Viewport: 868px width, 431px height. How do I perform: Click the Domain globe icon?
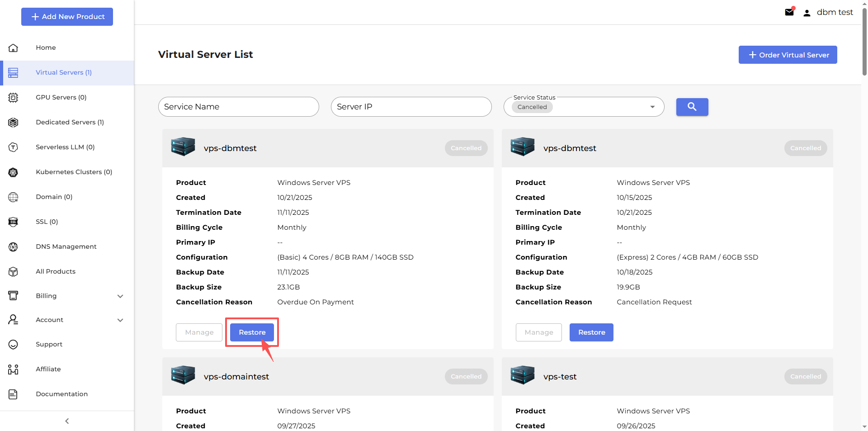coord(13,197)
